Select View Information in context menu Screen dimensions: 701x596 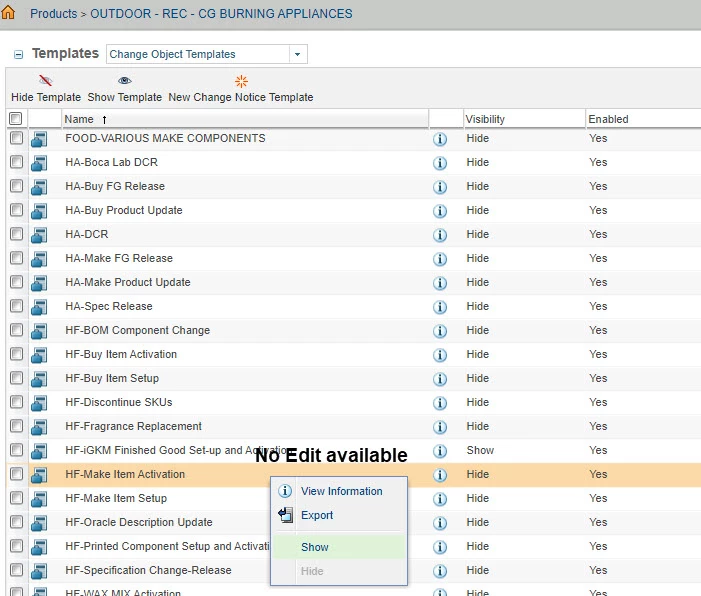tap(342, 491)
